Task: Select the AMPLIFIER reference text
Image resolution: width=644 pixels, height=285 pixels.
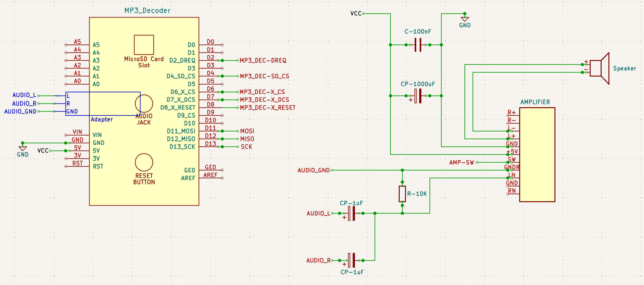Action: [x=535, y=102]
